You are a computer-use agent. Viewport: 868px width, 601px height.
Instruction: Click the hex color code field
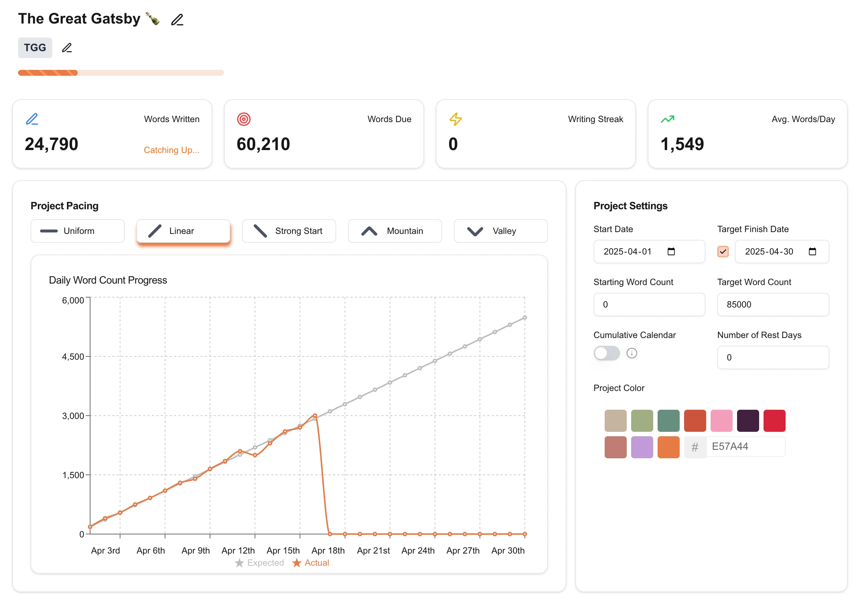[x=745, y=447]
